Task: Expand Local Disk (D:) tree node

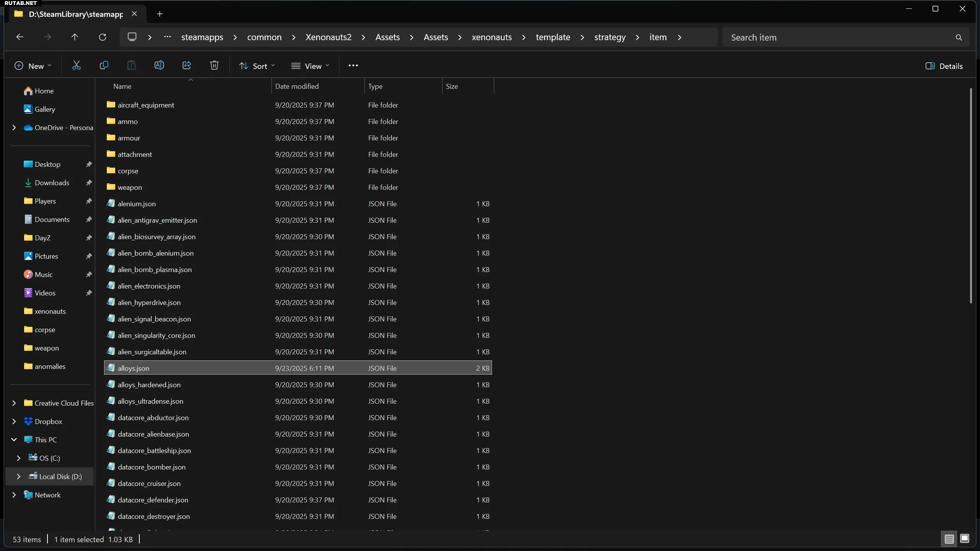Action: [x=18, y=476]
